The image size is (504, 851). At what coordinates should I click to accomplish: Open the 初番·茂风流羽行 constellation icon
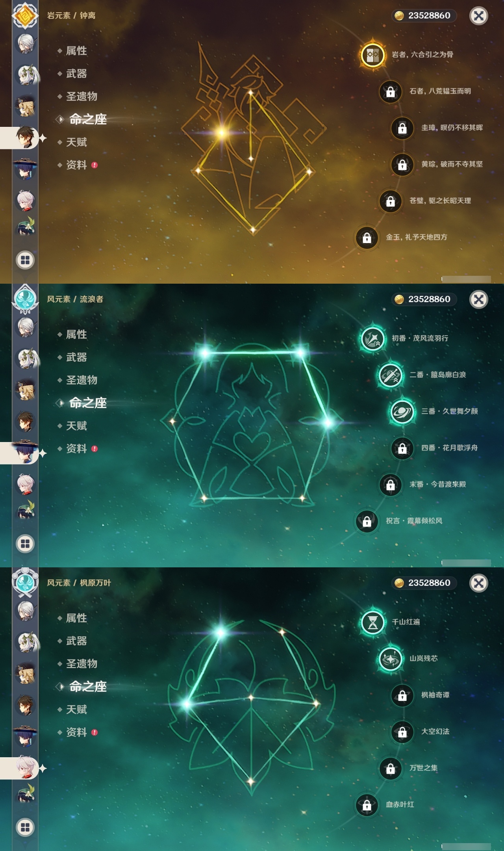(x=372, y=338)
